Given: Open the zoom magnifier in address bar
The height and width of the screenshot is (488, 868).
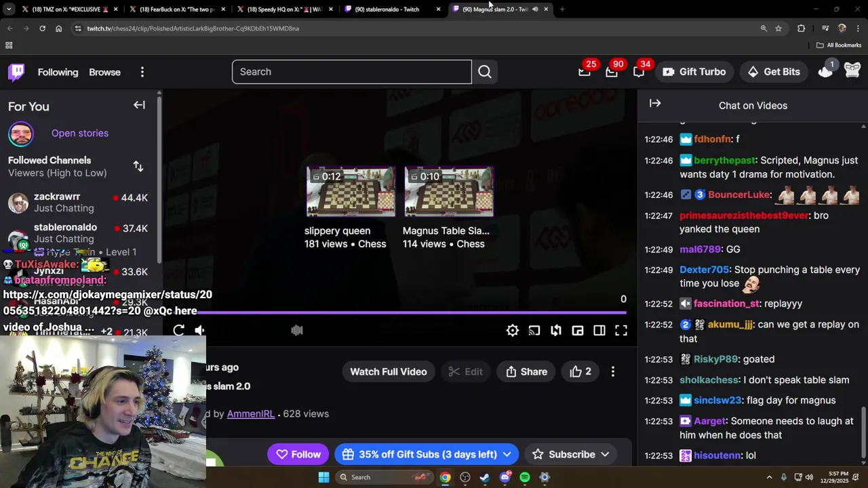Looking at the screenshot, I should [764, 28].
